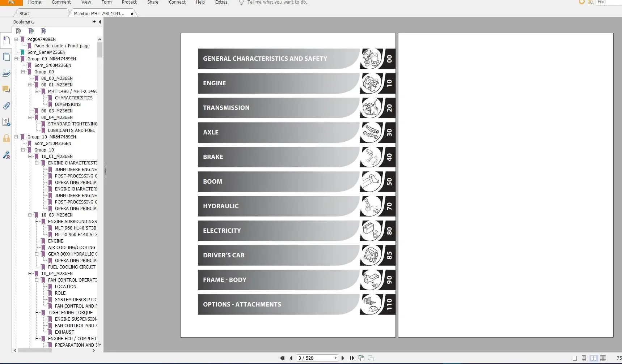Viewport: 622px width, 364px height.
Task: Collapse the Group_10_MR647489EN bookmark node
Action: tap(16, 137)
